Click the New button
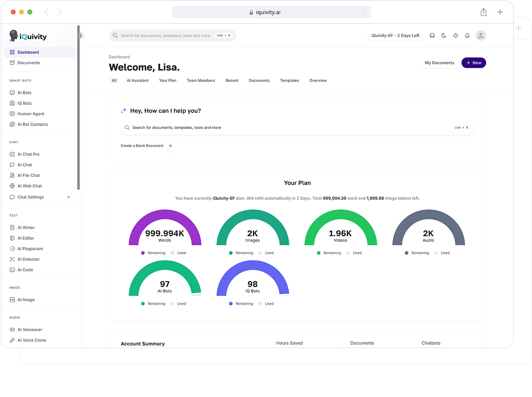 pyautogui.click(x=474, y=63)
